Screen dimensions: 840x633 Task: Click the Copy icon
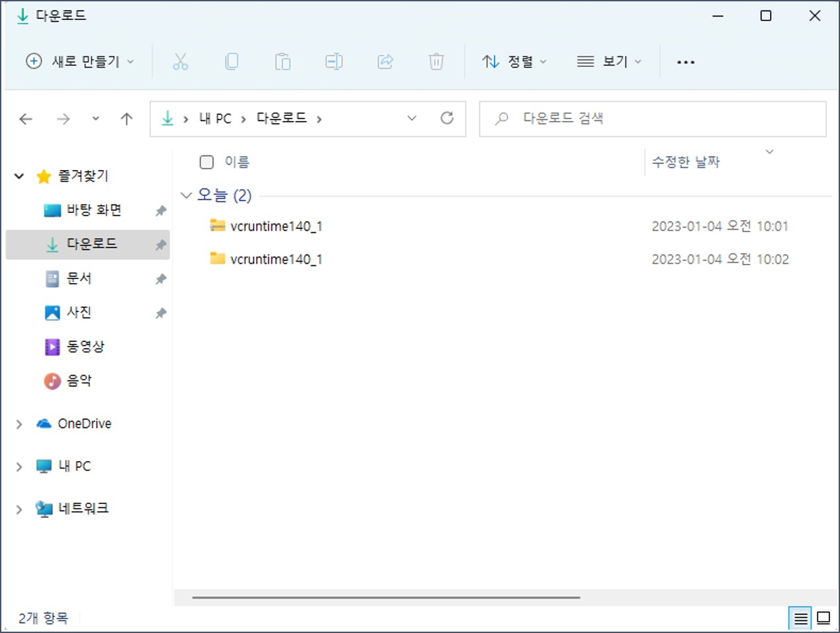pyautogui.click(x=231, y=62)
